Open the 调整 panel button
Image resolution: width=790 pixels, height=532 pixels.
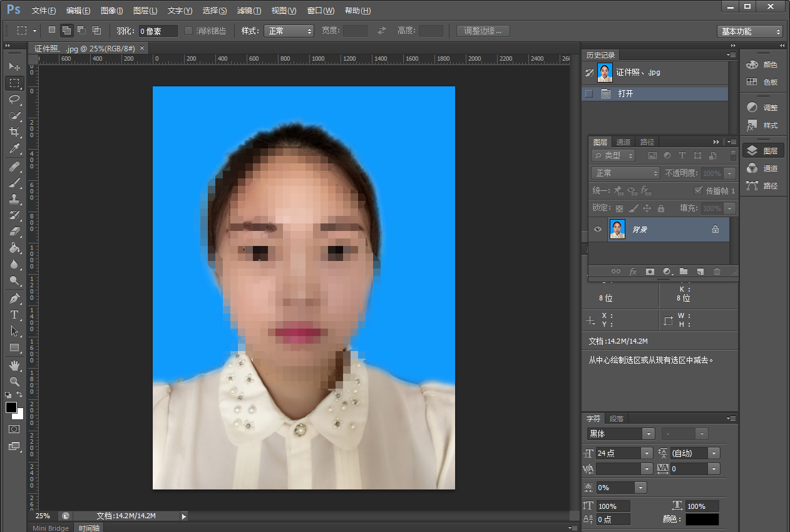762,108
